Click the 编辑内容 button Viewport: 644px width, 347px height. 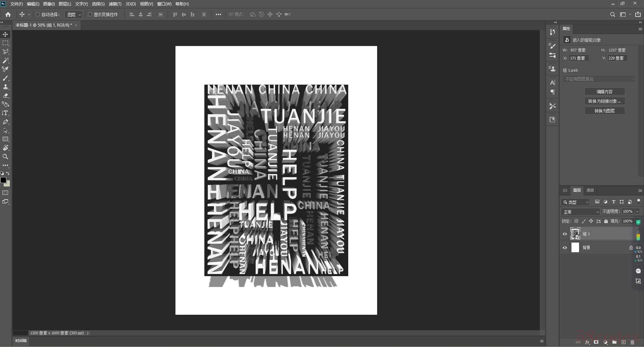pos(605,92)
